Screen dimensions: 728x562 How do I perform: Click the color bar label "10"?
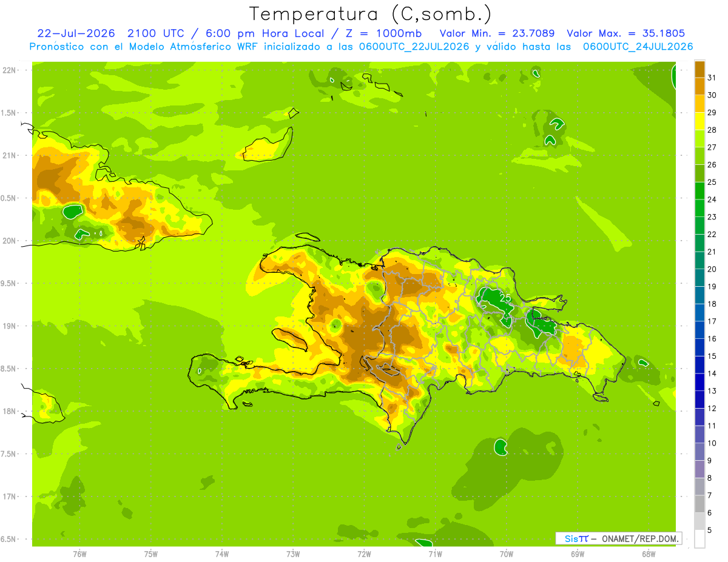click(x=712, y=443)
